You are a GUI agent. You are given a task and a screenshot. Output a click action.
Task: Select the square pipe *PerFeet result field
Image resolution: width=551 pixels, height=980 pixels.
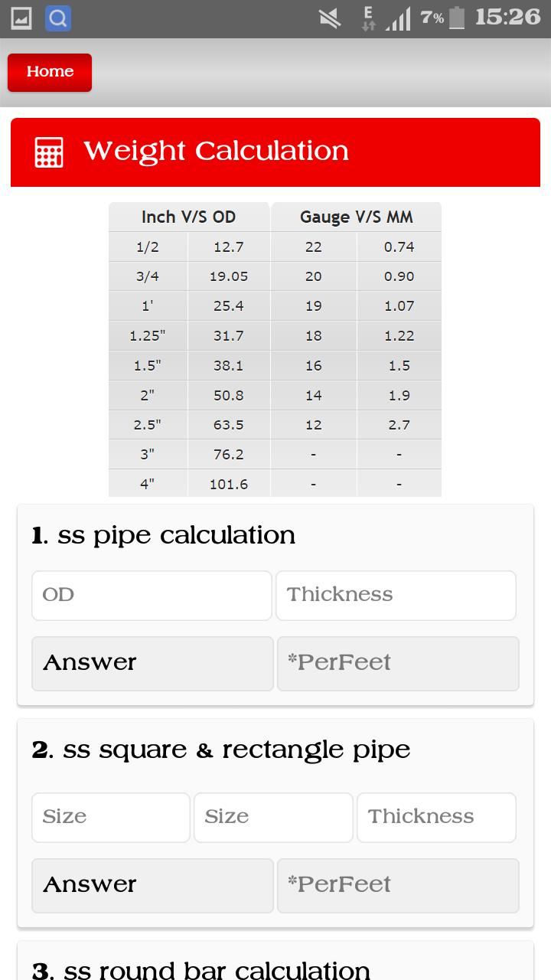click(398, 885)
